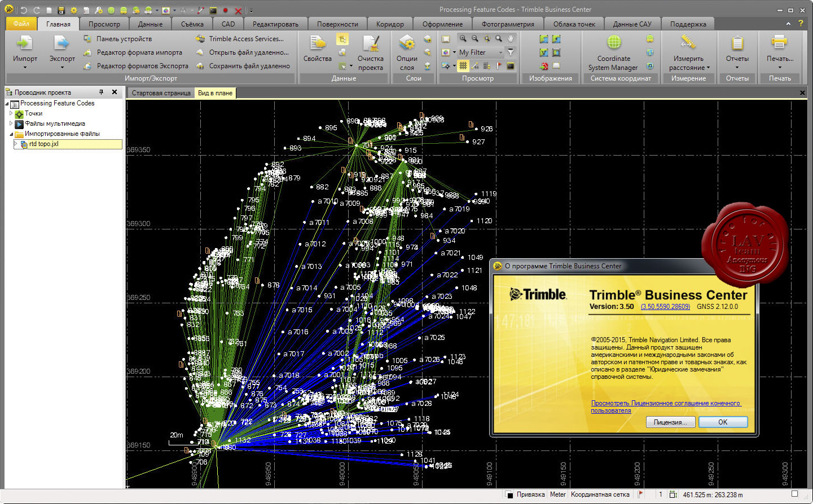This screenshot has width=813, height=504.
Task: Launch Trimble Access Services
Action: pos(240,39)
